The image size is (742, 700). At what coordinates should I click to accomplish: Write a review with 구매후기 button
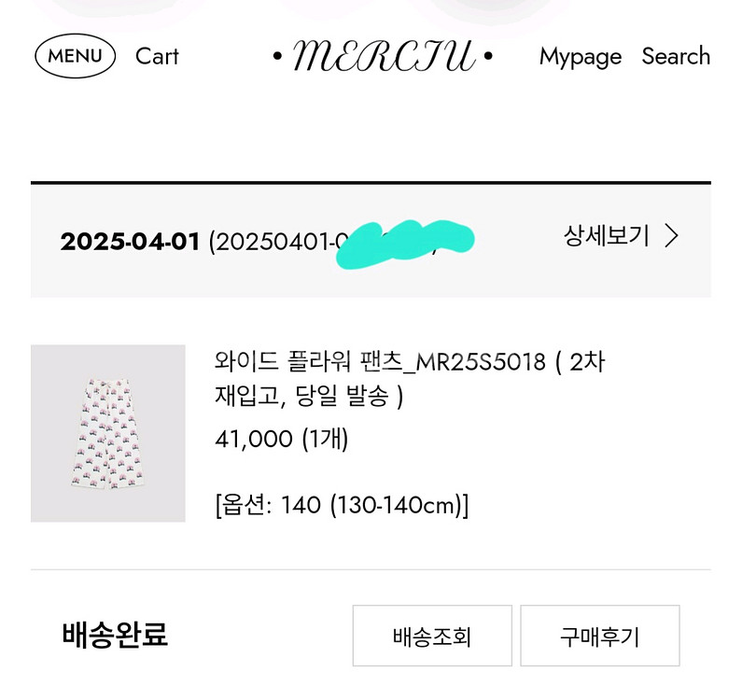click(599, 637)
